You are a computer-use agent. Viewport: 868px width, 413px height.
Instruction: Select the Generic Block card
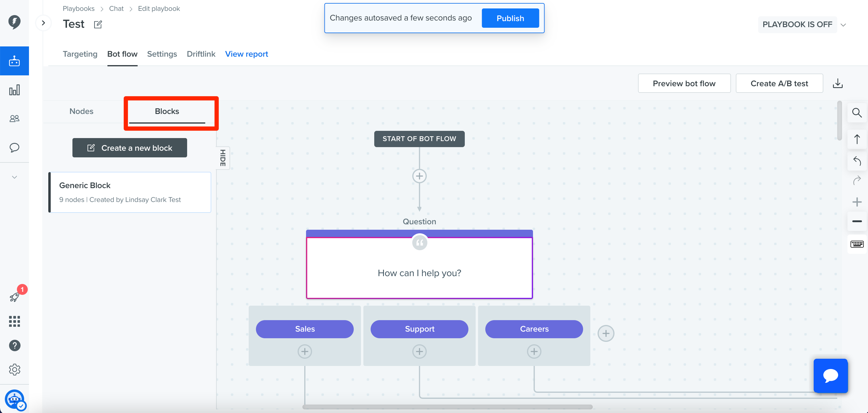130,192
